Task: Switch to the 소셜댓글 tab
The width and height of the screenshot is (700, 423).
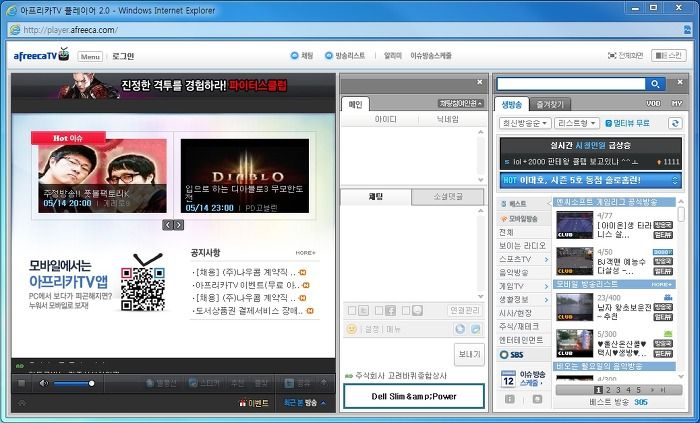Action: (x=447, y=196)
